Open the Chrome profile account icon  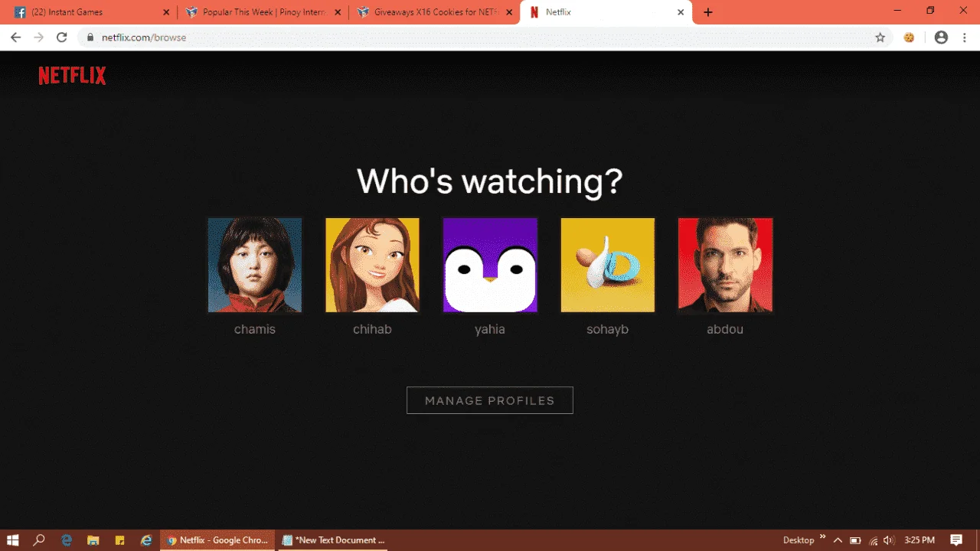(941, 37)
